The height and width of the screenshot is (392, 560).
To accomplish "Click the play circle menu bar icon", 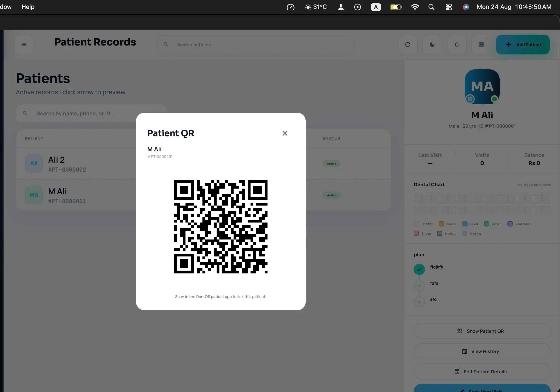I will (357, 7).
